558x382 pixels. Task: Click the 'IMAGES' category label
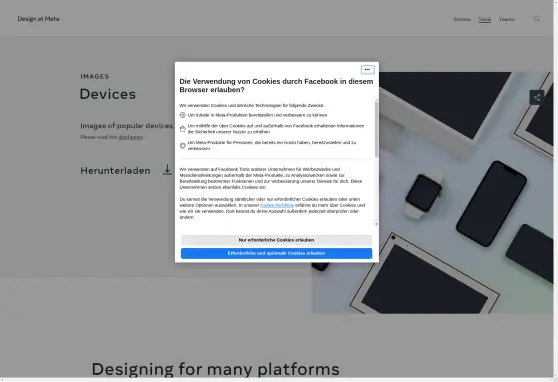pyautogui.click(x=95, y=77)
